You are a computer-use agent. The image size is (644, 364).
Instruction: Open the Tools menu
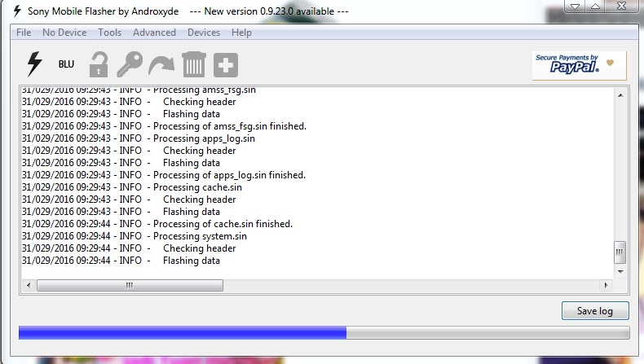[x=110, y=33]
